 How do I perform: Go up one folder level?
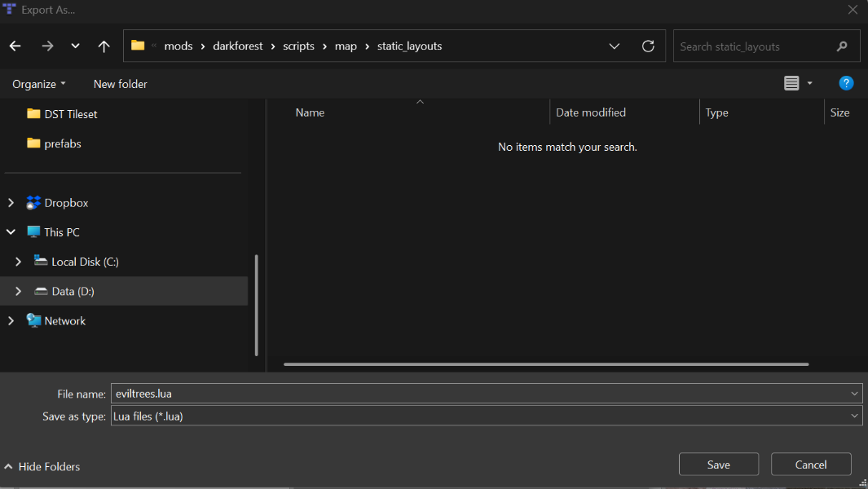(x=104, y=46)
